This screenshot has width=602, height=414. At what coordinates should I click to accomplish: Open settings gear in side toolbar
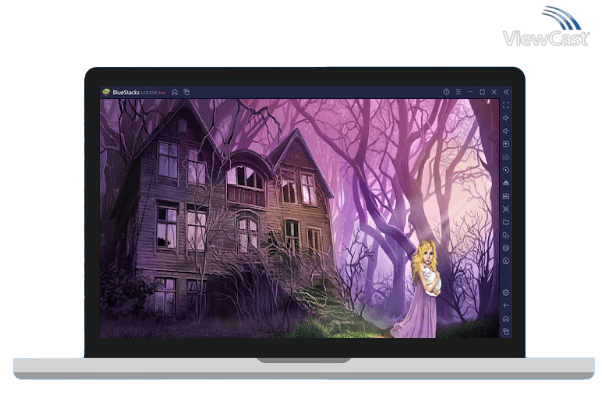[x=506, y=293]
